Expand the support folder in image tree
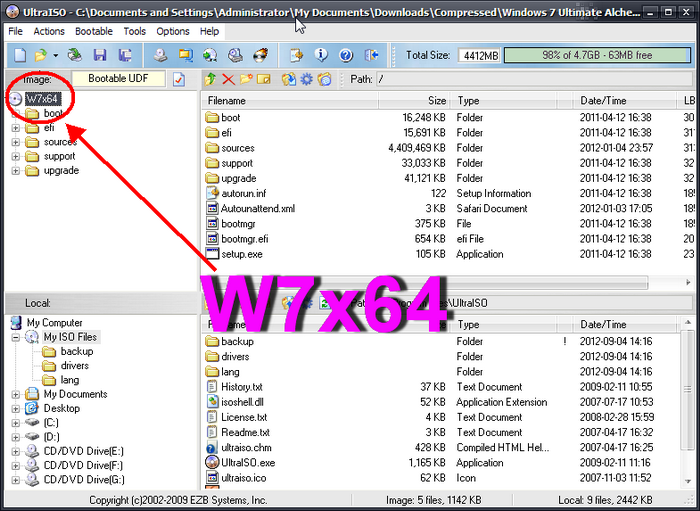The image size is (700, 511). (x=16, y=157)
